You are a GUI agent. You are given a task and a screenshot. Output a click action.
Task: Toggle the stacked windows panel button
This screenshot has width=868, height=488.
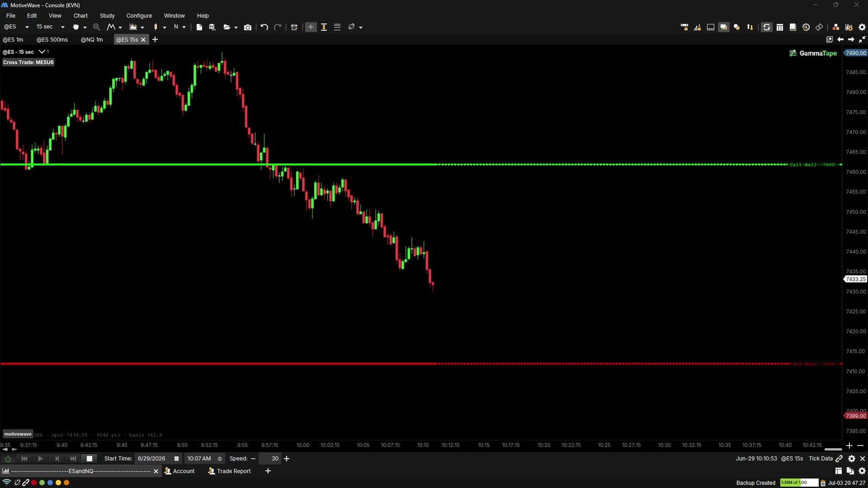click(x=724, y=27)
